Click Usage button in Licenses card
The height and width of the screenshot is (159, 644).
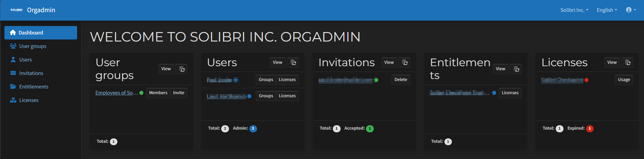(x=624, y=80)
